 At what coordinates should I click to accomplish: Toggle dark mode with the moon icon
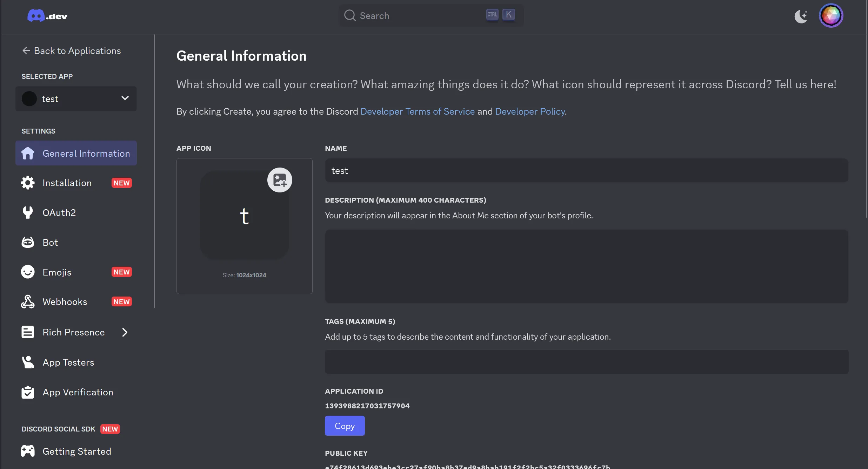pos(801,15)
